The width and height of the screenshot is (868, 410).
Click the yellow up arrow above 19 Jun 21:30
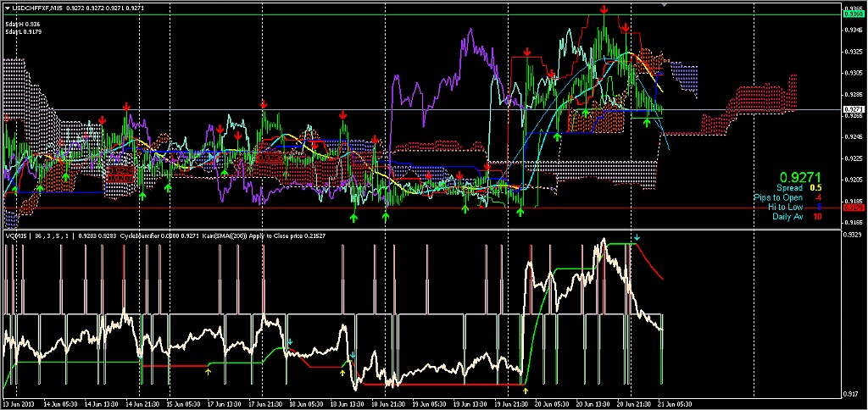[526, 391]
